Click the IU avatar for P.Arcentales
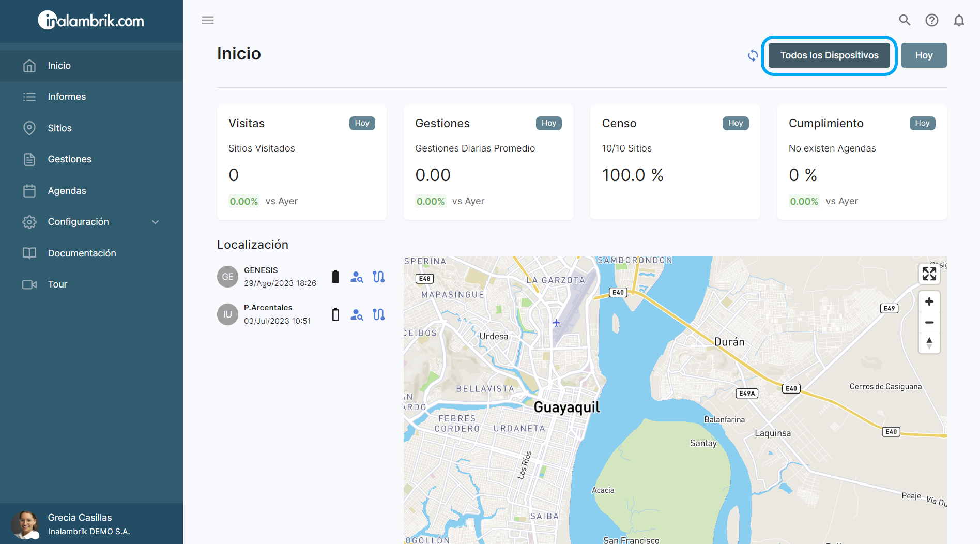This screenshot has width=980, height=544. coord(227,314)
